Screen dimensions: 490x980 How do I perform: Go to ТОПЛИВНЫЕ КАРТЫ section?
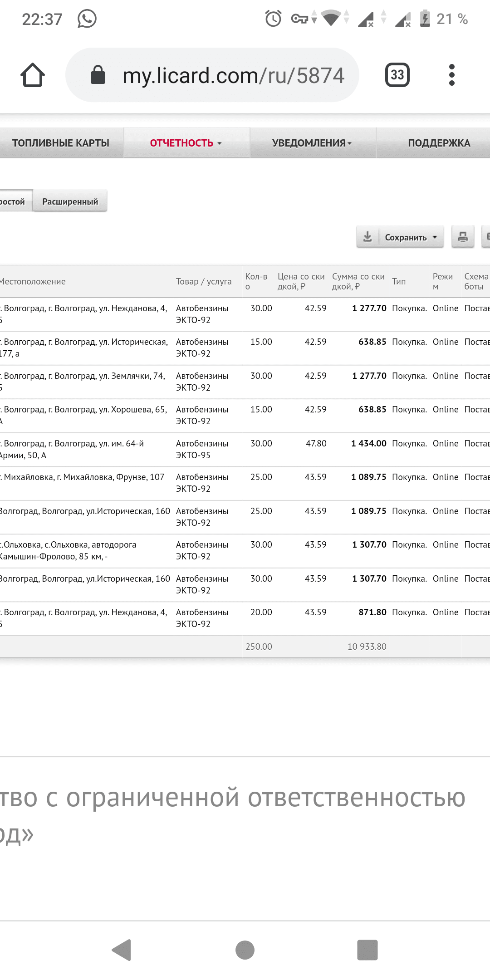[x=61, y=143]
